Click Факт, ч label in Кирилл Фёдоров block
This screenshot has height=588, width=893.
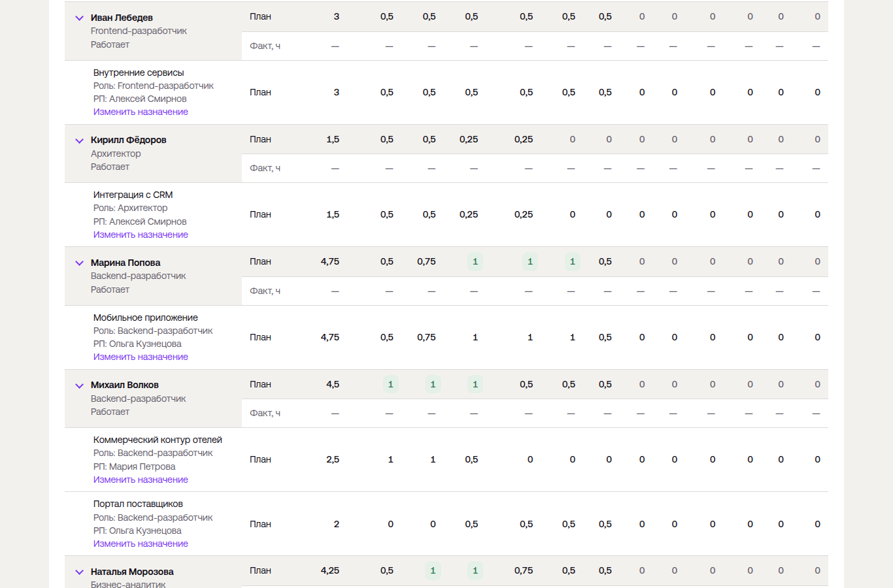[x=265, y=168]
